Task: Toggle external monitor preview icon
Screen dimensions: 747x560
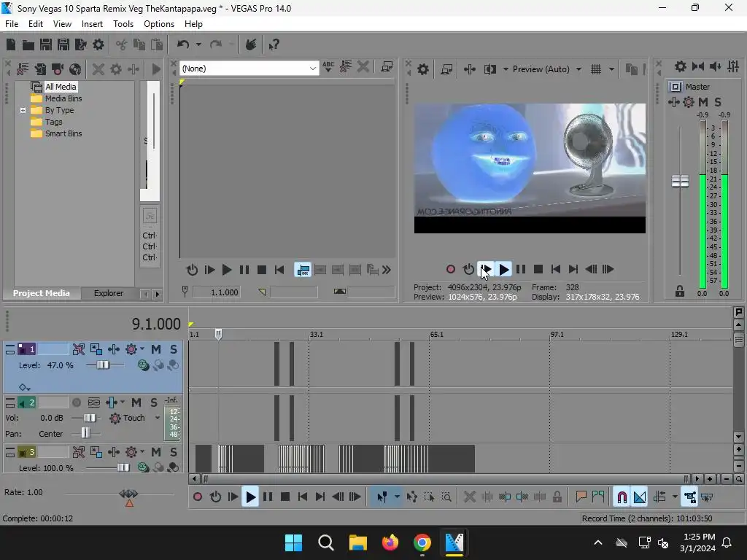Action: 446,69
